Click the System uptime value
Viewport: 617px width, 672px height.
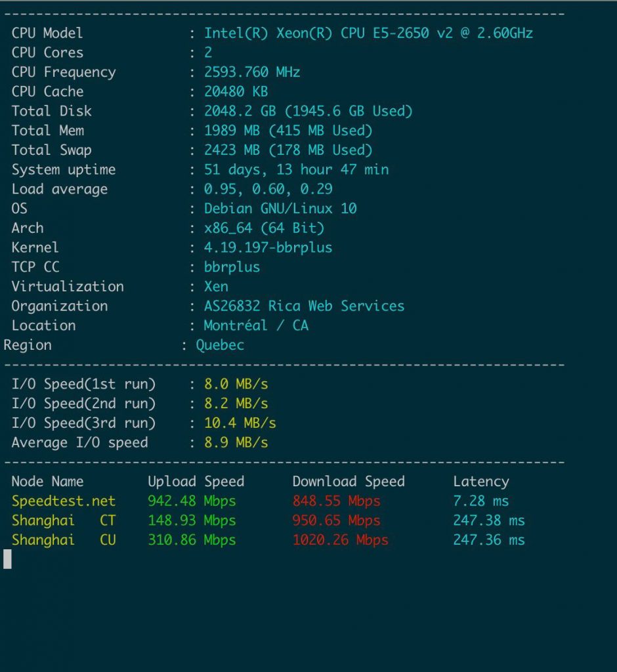click(296, 170)
